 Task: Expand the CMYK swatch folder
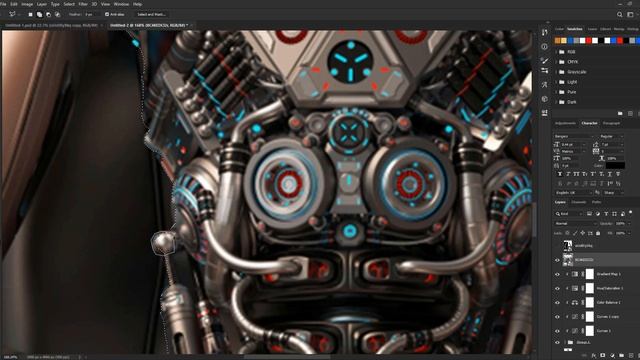coord(556,62)
